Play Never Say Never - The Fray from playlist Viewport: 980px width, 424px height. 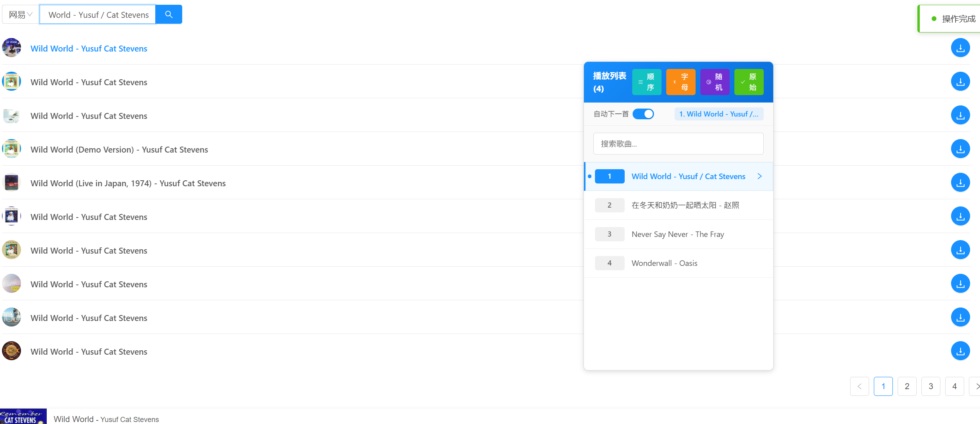point(679,234)
